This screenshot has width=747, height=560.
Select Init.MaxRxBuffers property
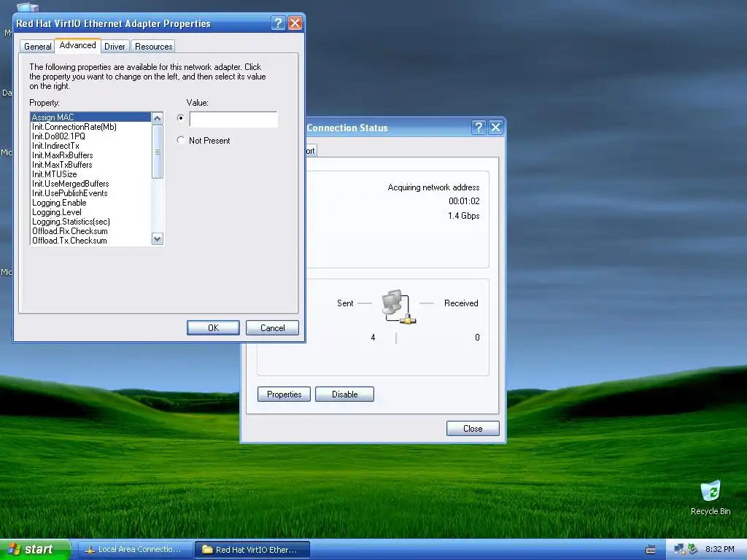click(90, 155)
